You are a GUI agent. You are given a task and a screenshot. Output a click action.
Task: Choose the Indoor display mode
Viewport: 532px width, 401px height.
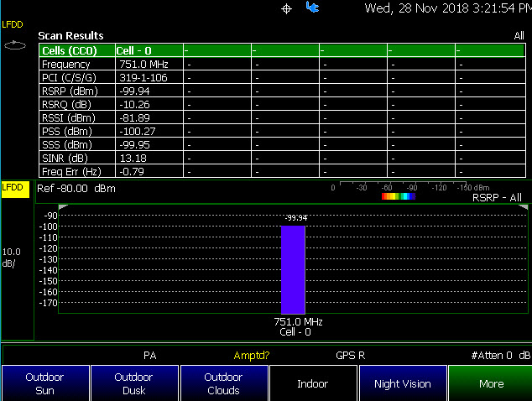click(x=313, y=383)
